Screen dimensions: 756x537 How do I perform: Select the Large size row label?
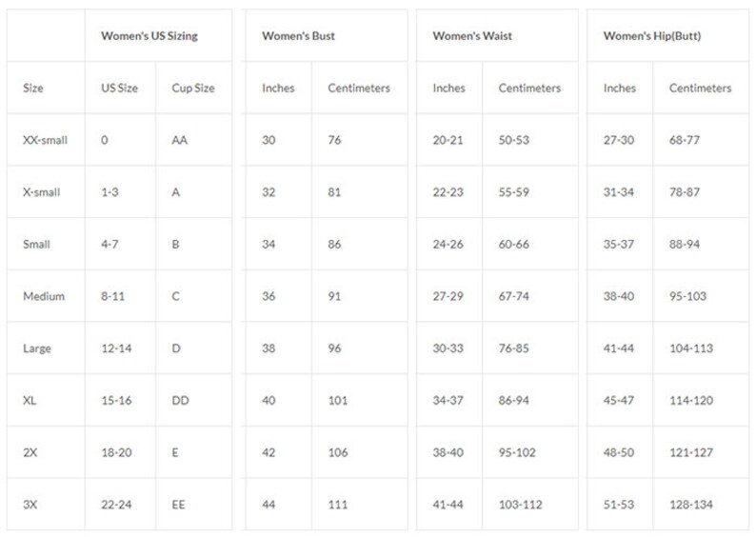(x=36, y=348)
